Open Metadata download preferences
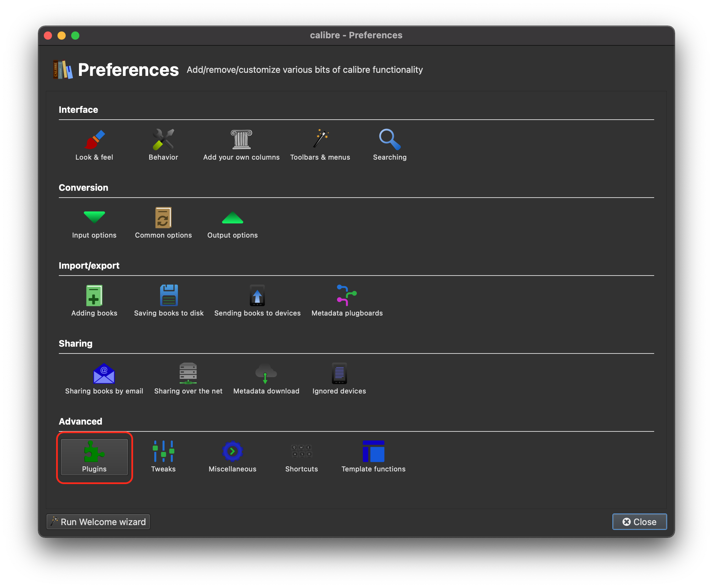Screen dimensions: 713x588 (x=266, y=378)
